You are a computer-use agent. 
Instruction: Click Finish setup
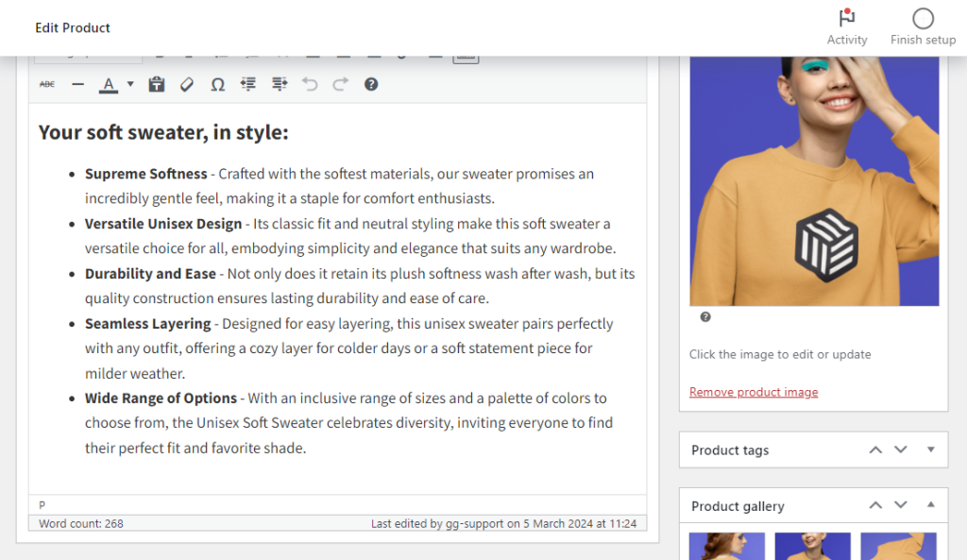pos(923,25)
